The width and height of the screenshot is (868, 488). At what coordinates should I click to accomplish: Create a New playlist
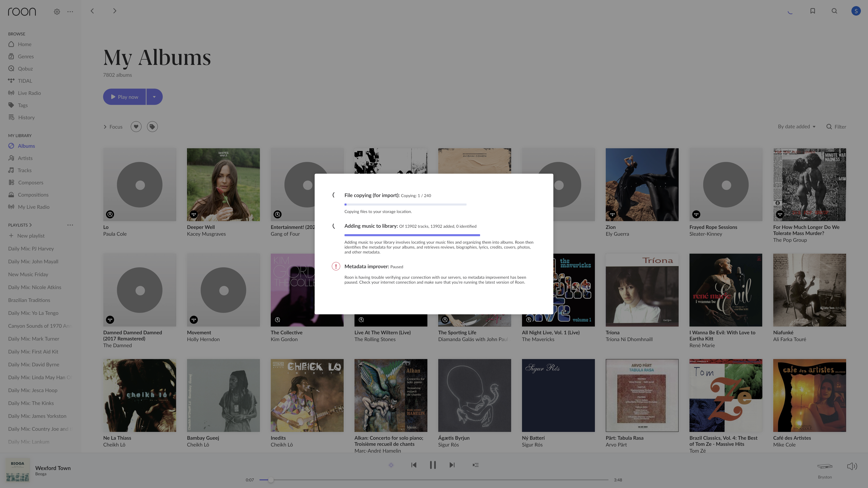click(x=26, y=236)
